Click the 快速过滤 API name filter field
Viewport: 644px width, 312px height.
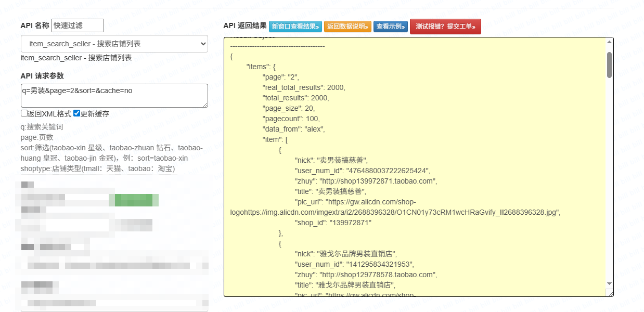(x=78, y=25)
